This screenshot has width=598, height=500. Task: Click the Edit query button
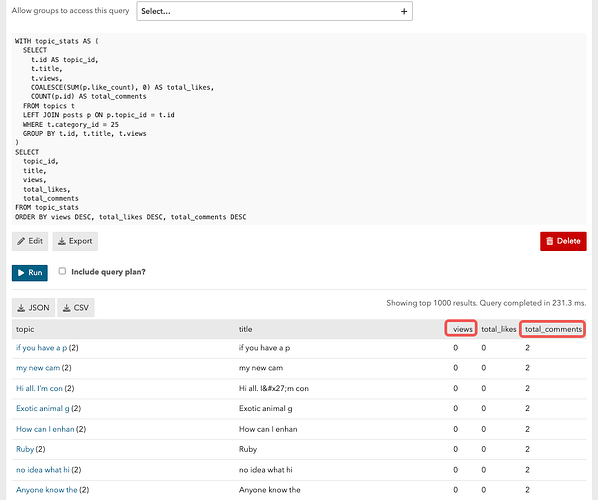click(x=30, y=241)
